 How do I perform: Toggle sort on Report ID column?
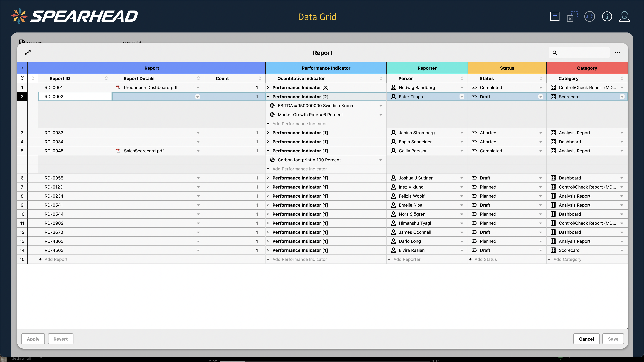106,78
